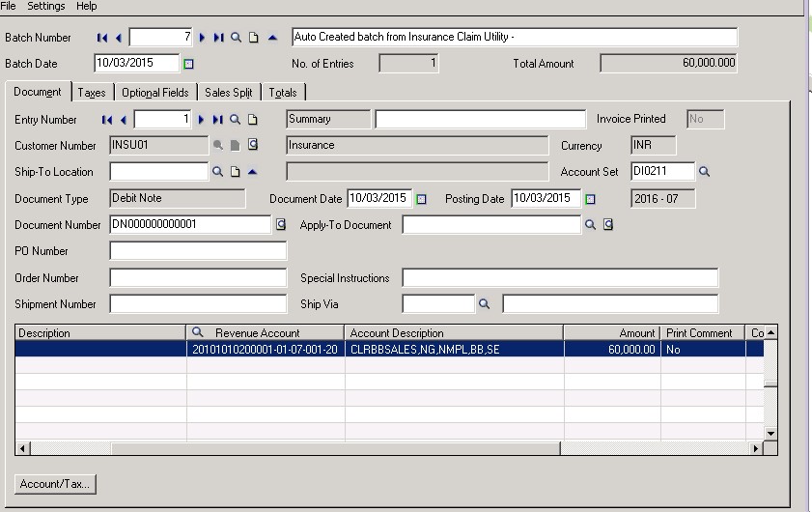Expand zoom arrow next to Batch Number
Image resolution: width=812 pixels, height=512 pixels.
click(272, 38)
